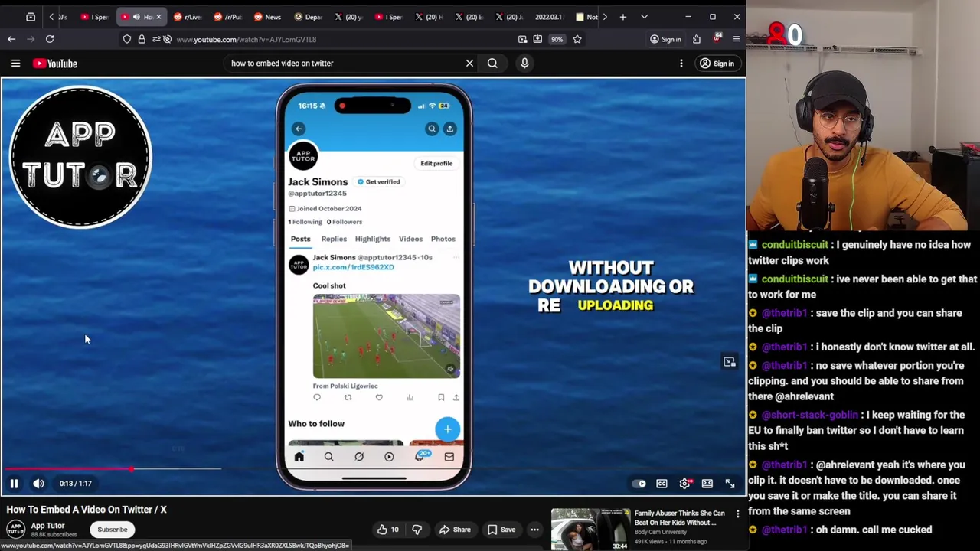This screenshot has width=980, height=551.
Task: Open tracking protection shield icon
Action: pyautogui.click(x=127, y=39)
